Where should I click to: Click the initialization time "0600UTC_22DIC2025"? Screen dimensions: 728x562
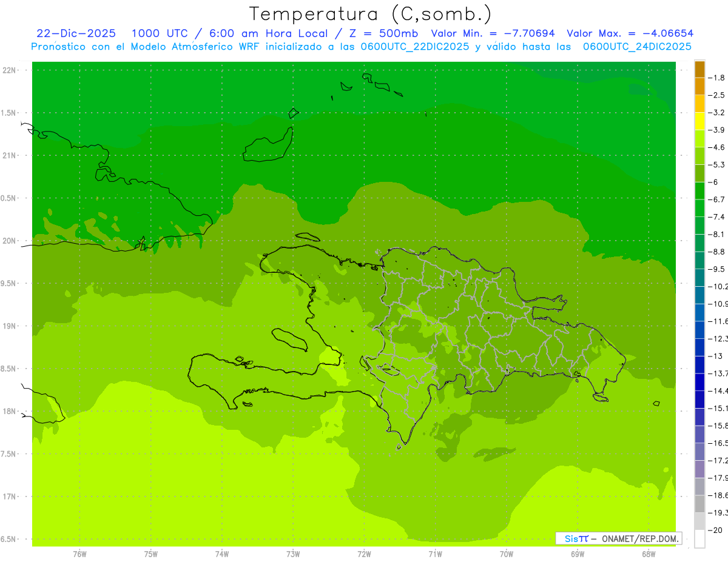point(414,47)
